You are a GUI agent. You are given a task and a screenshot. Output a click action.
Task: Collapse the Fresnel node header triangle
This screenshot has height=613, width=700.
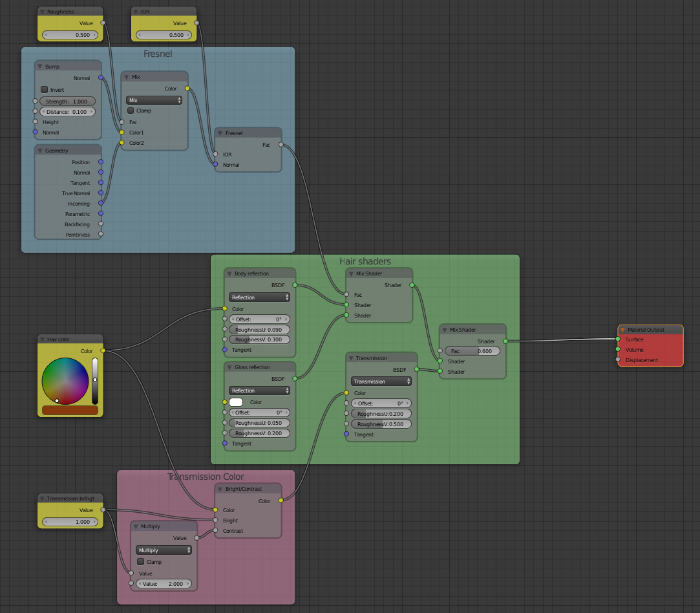[220, 133]
